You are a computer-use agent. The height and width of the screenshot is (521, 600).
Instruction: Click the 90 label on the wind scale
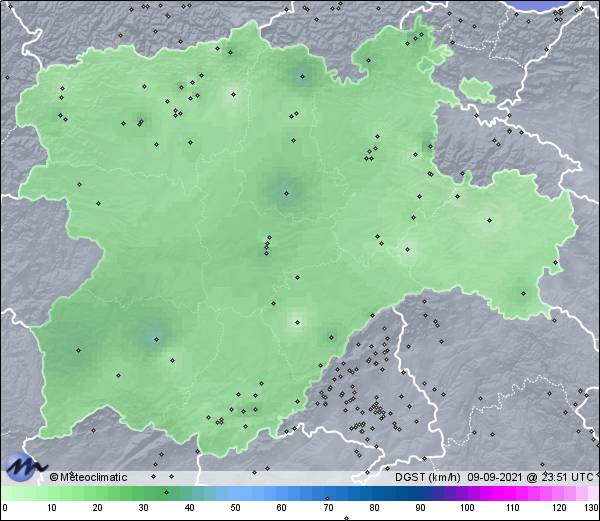(x=420, y=508)
